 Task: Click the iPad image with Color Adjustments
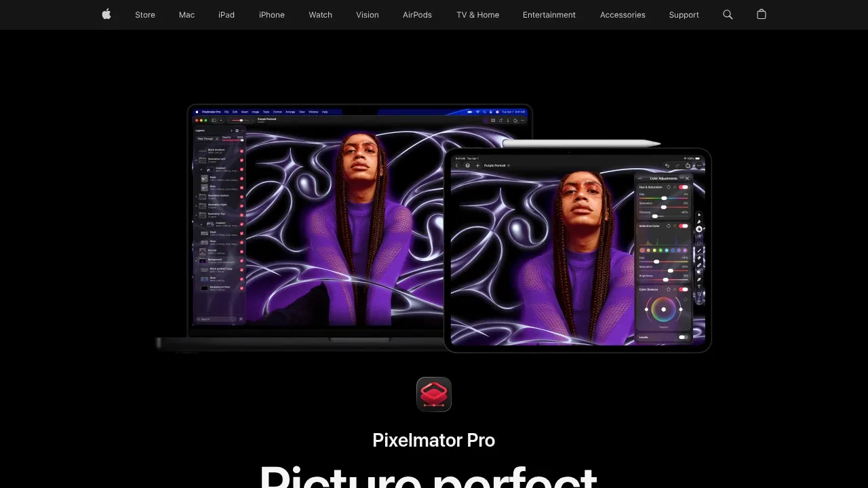578,250
